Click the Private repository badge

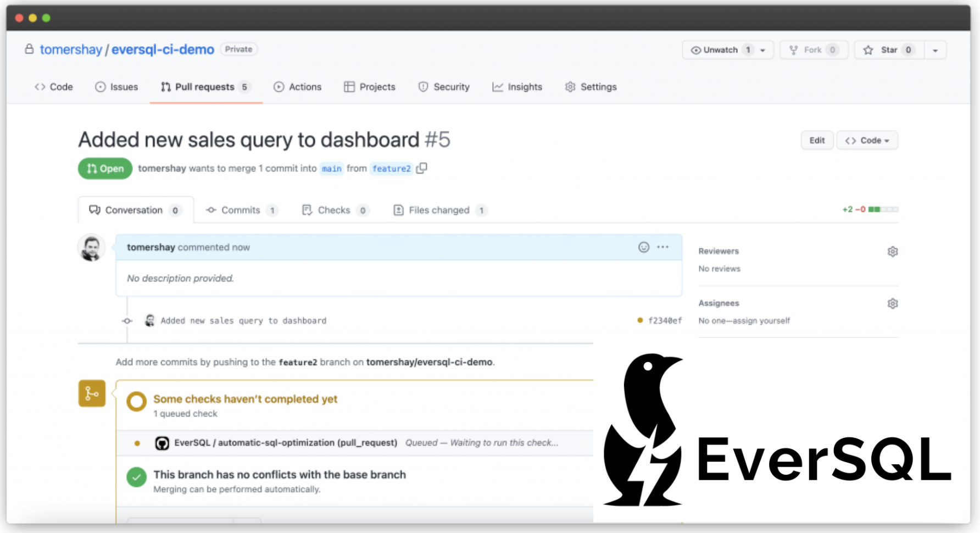238,49
